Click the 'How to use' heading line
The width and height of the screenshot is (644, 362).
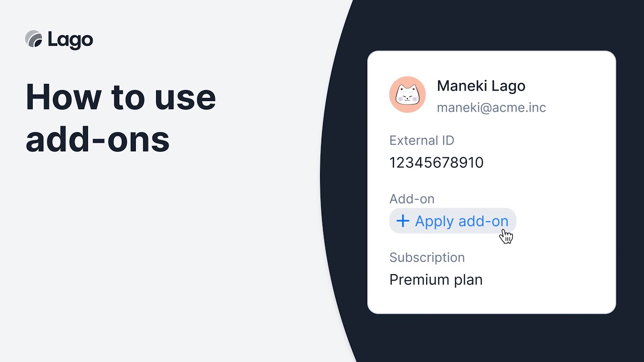click(121, 98)
